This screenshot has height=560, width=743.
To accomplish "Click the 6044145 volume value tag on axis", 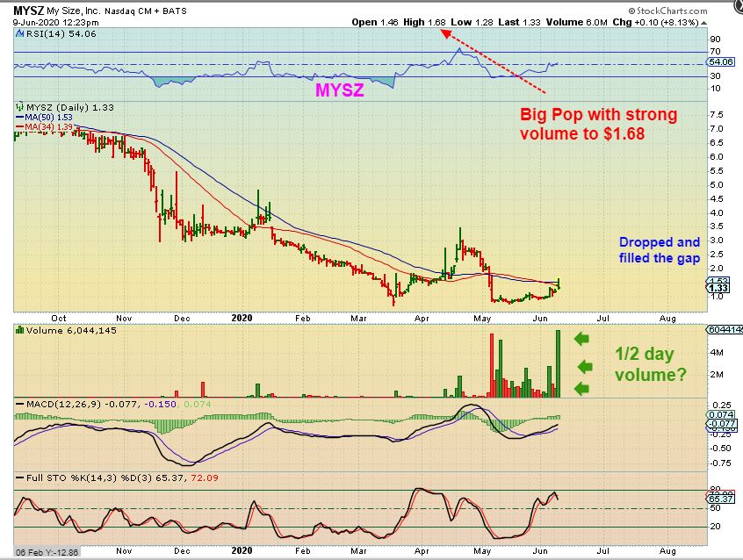I will 725,330.
